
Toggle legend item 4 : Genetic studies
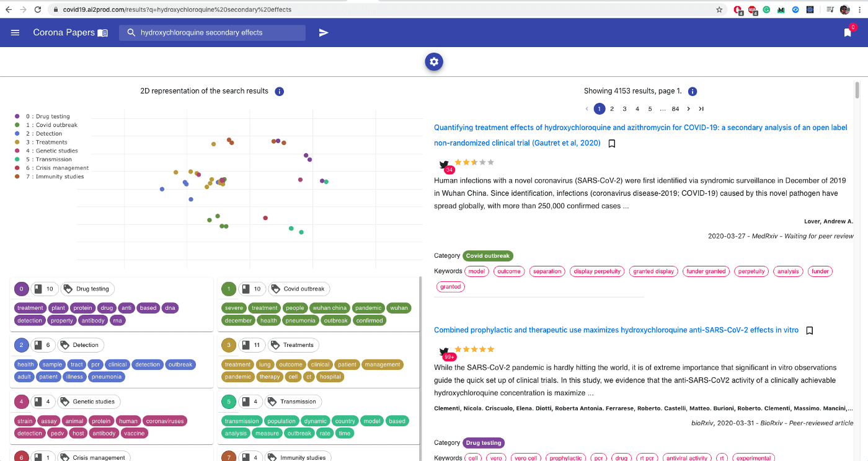point(46,151)
